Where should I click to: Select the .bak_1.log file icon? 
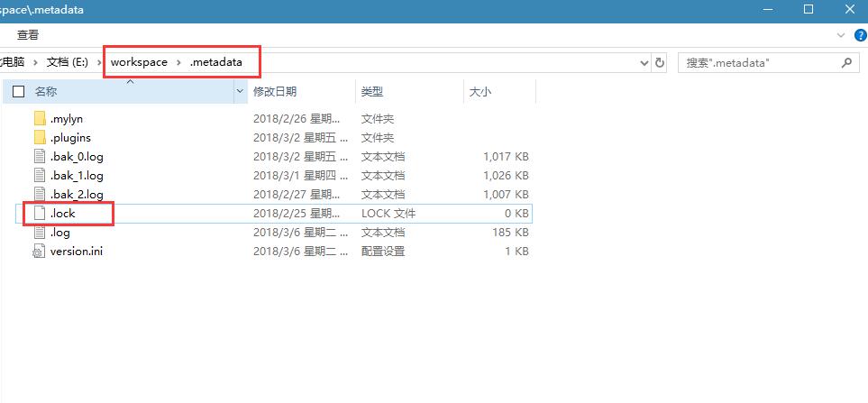pyautogui.click(x=40, y=176)
